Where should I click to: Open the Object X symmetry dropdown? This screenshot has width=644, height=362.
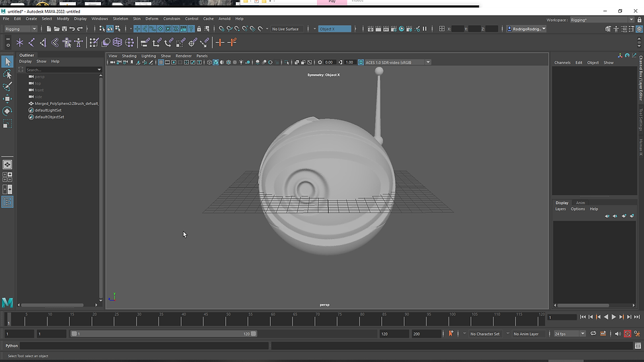335,29
